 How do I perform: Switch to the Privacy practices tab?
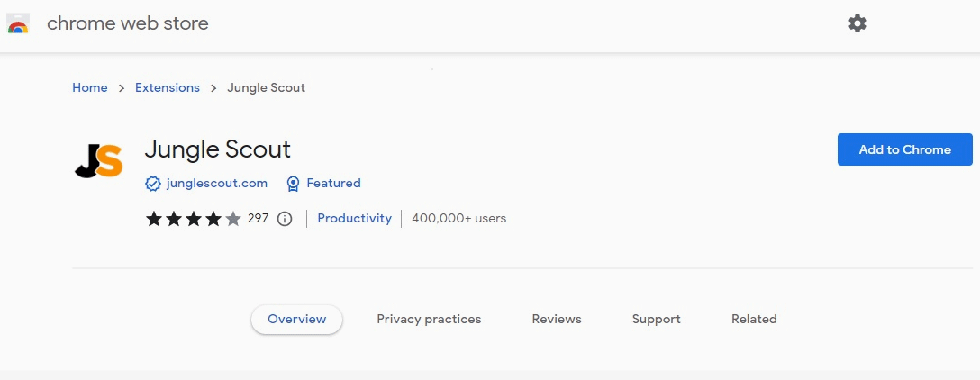tap(429, 320)
